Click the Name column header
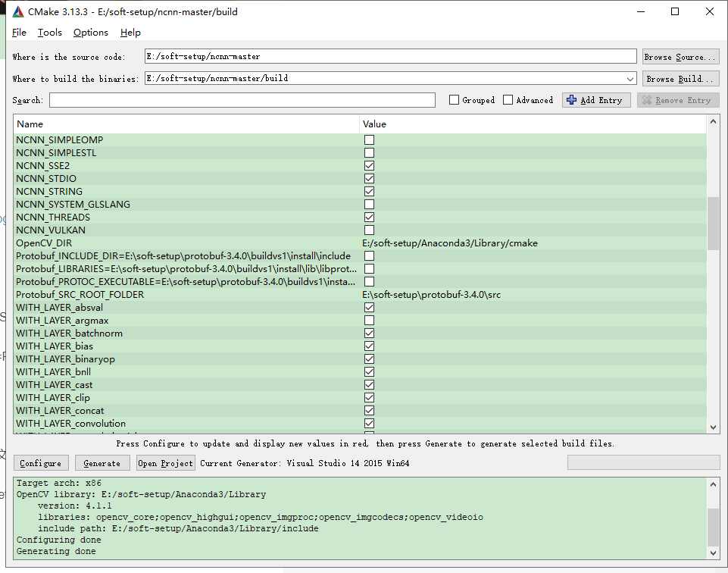The image size is (728, 573). [186, 124]
